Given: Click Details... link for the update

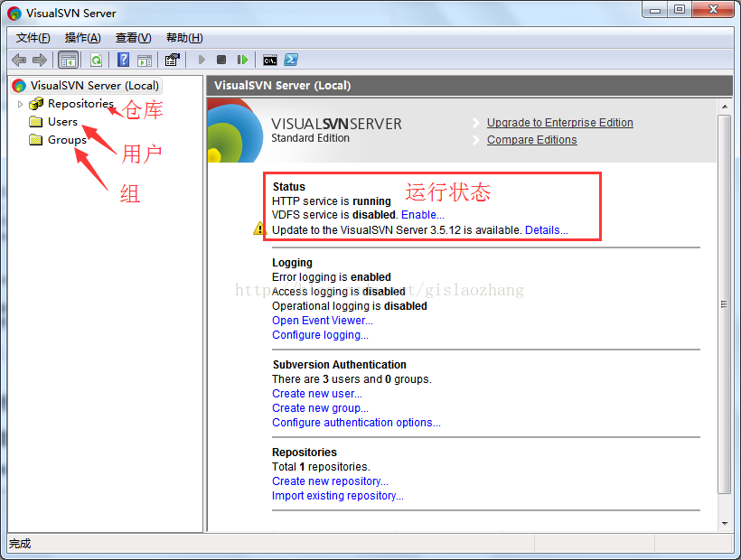Looking at the screenshot, I should 547,230.
